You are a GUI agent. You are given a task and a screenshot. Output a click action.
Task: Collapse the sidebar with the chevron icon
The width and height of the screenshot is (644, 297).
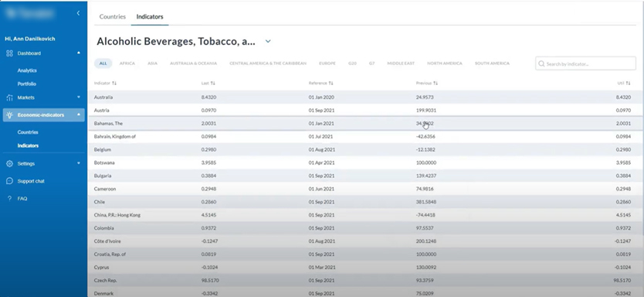(x=78, y=13)
